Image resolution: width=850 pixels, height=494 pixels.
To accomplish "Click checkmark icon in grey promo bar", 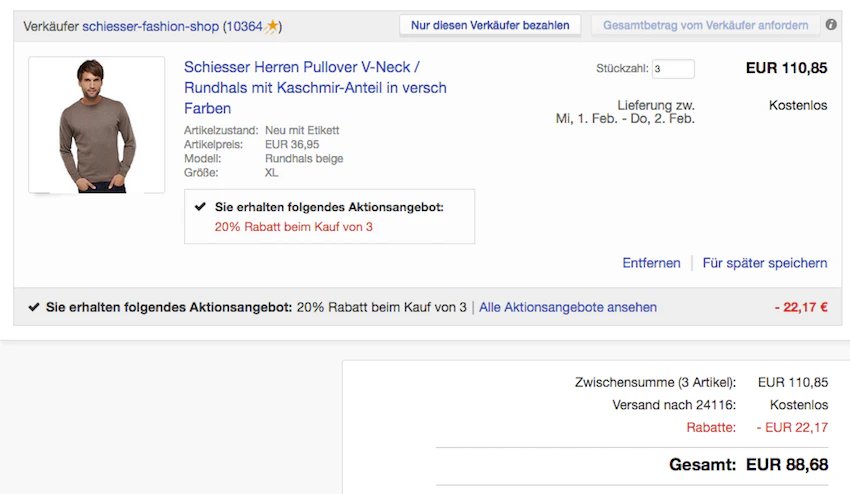I will coord(34,307).
